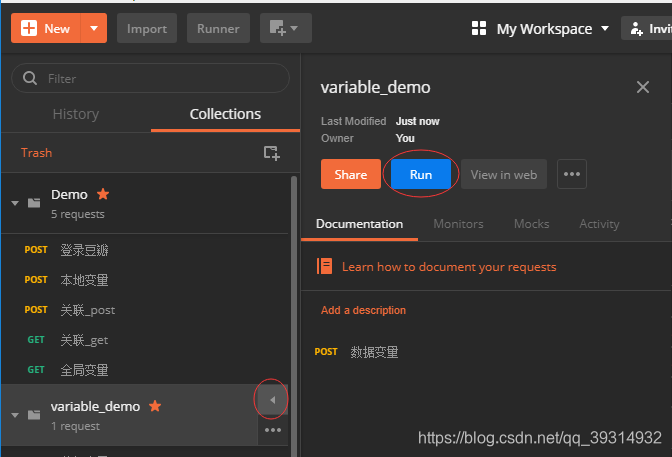The image size is (672, 457).
Task: Click the '1 request' count text
Action: tap(75, 426)
